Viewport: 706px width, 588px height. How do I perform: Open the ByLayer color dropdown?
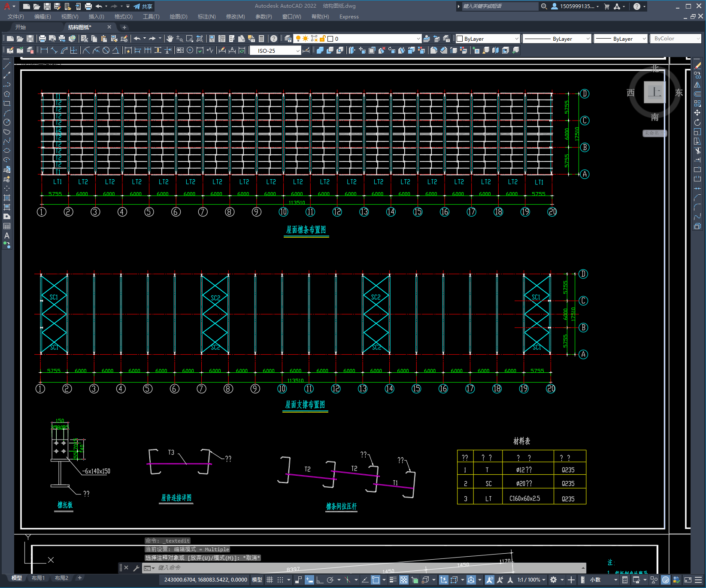(488, 39)
